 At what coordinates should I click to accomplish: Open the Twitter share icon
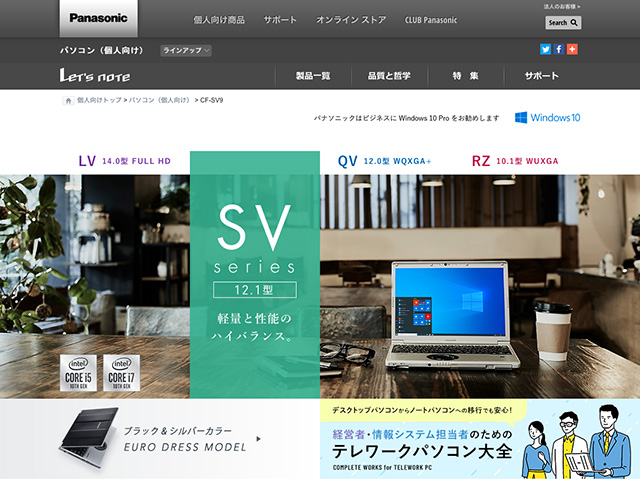pos(545,49)
